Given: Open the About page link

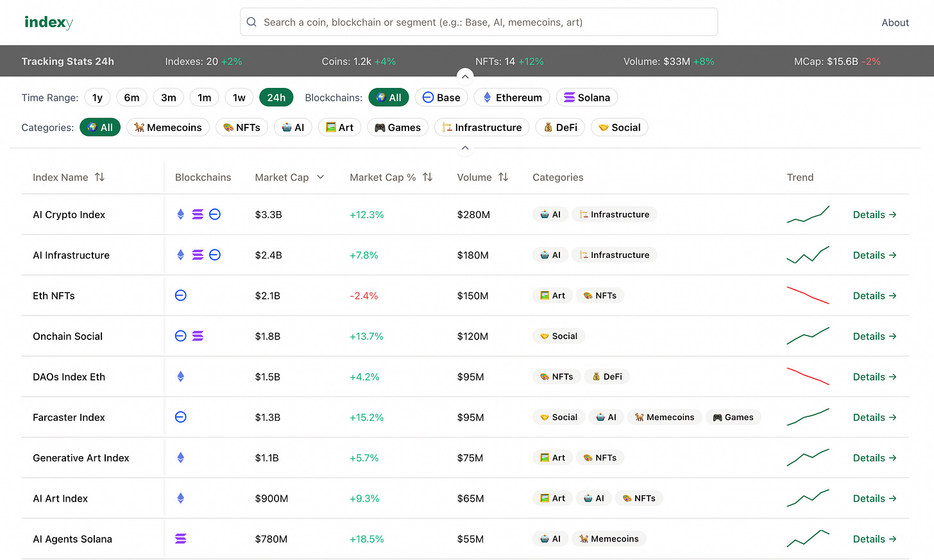Looking at the screenshot, I should click(895, 22).
